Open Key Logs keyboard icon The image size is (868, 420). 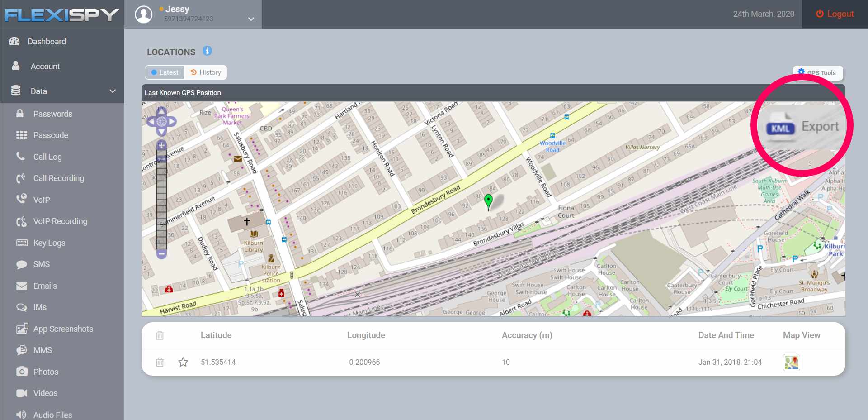click(x=22, y=243)
